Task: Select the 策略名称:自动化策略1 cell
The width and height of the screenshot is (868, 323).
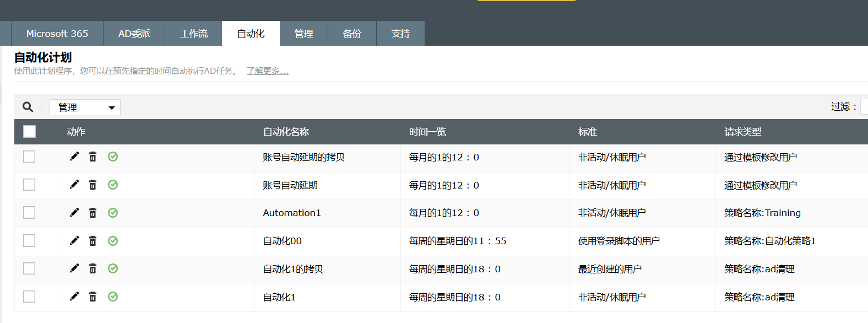Action: pyautogui.click(x=770, y=241)
